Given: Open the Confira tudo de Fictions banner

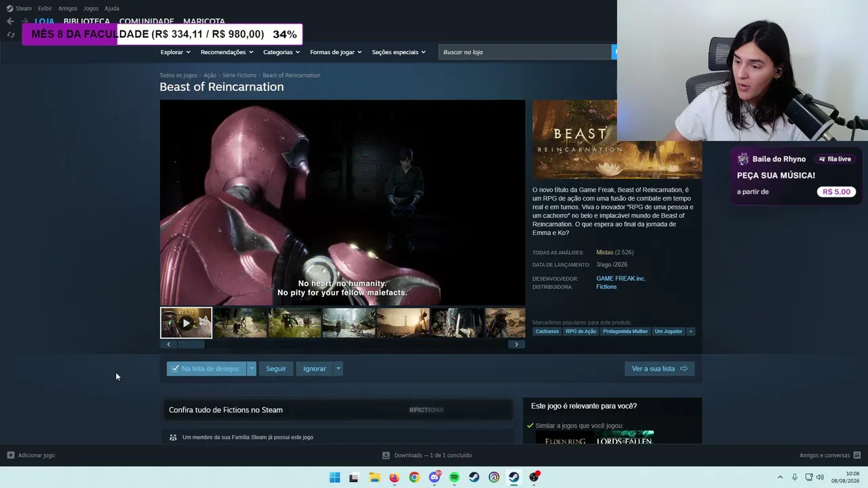Looking at the screenshot, I should click(337, 410).
